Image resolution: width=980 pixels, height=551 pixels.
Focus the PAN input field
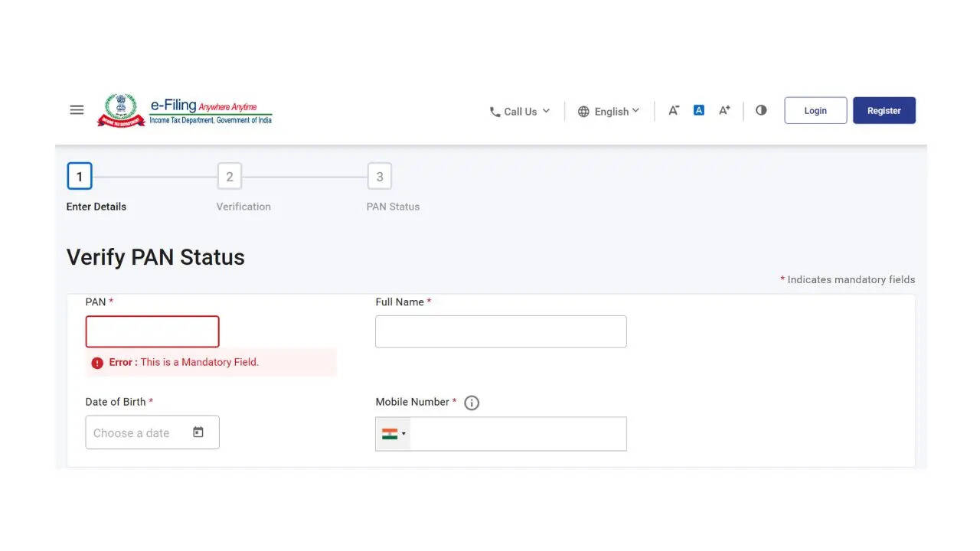pos(152,332)
